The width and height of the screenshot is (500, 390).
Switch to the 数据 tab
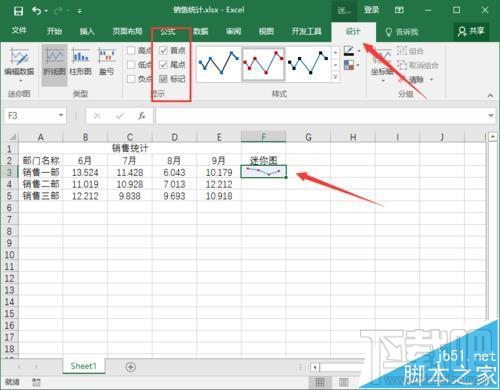point(201,31)
